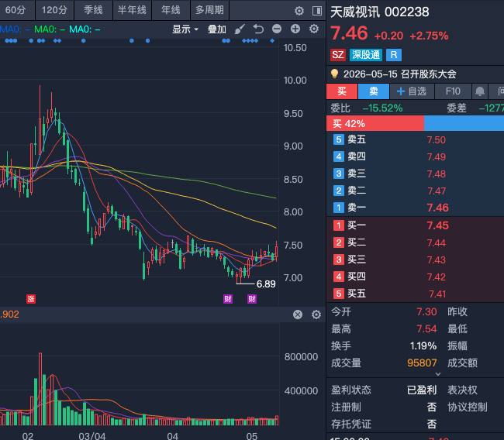The width and height of the screenshot is (504, 440).
Task: Add stock to 自选 watchlist
Action: (x=412, y=91)
